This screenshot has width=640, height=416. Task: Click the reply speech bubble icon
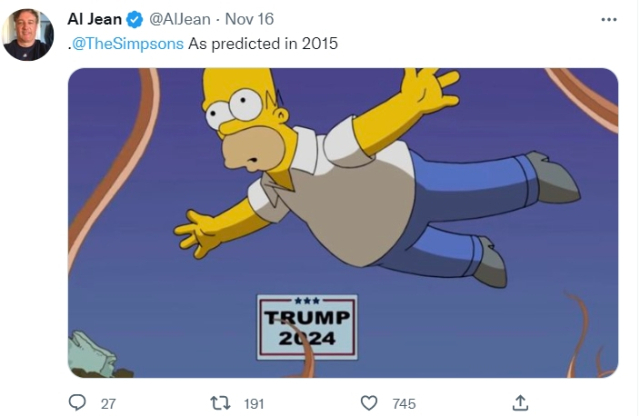coord(77,403)
